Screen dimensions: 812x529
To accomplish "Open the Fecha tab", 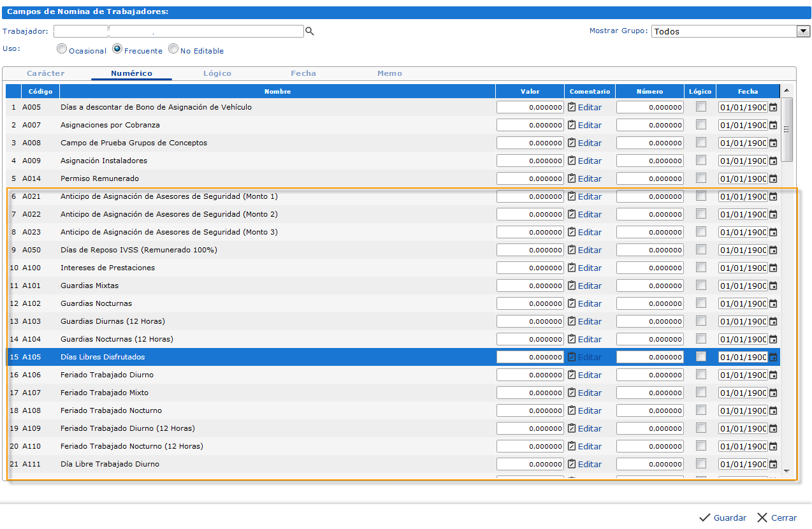I will [303, 73].
